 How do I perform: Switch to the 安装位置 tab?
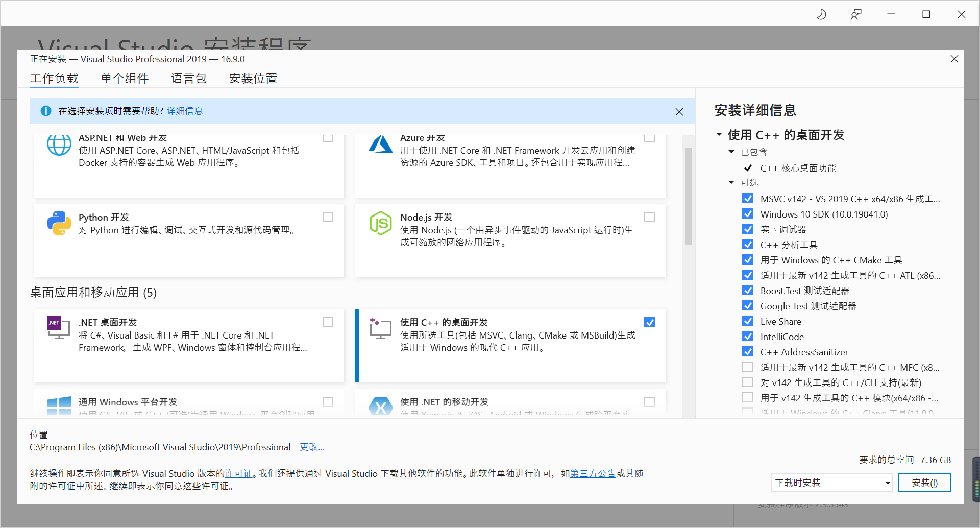pos(253,78)
